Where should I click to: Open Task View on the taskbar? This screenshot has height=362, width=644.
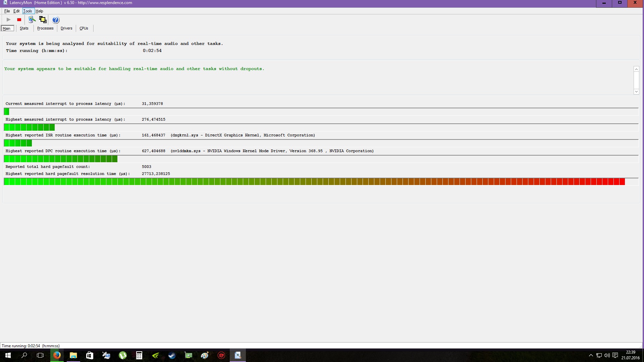coord(40,355)
